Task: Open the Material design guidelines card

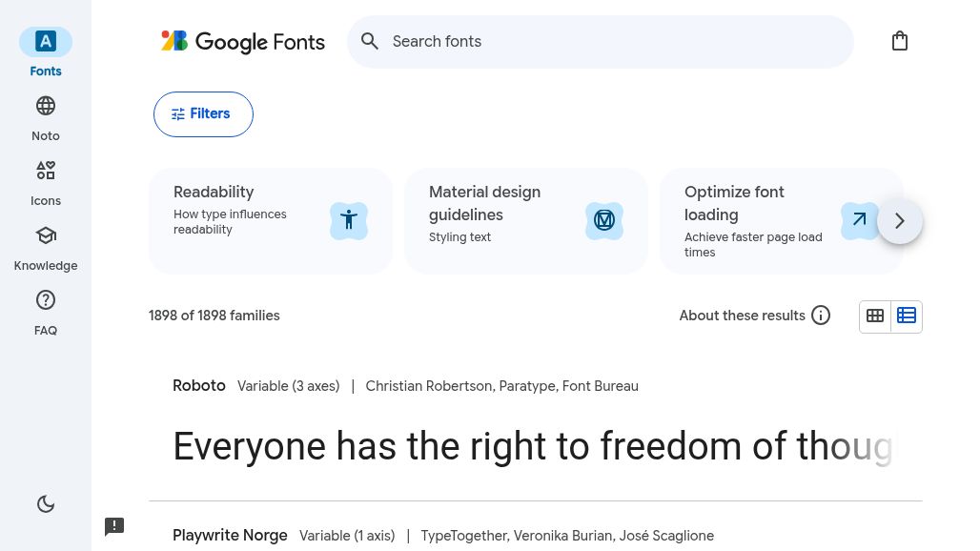Action: coord(526,221)
